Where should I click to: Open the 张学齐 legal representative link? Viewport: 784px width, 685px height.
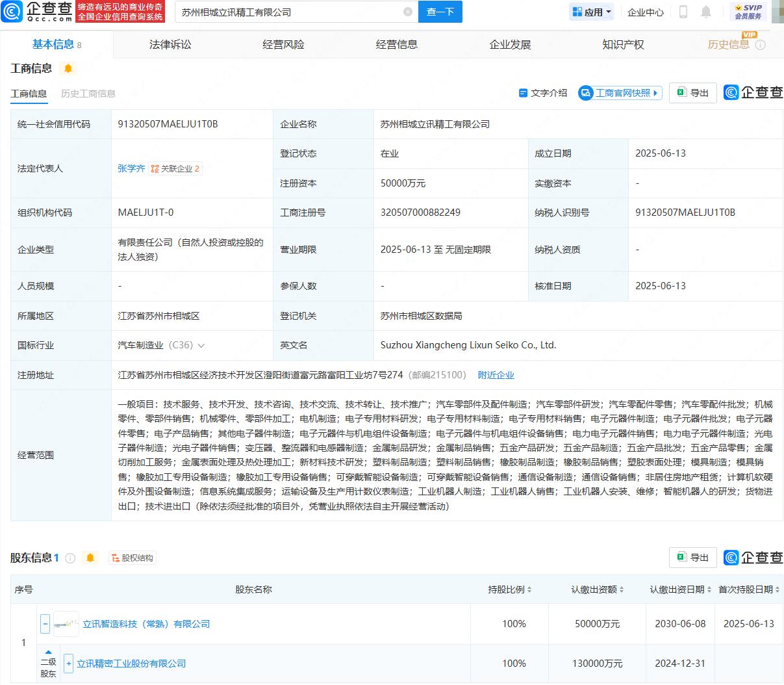131,168
